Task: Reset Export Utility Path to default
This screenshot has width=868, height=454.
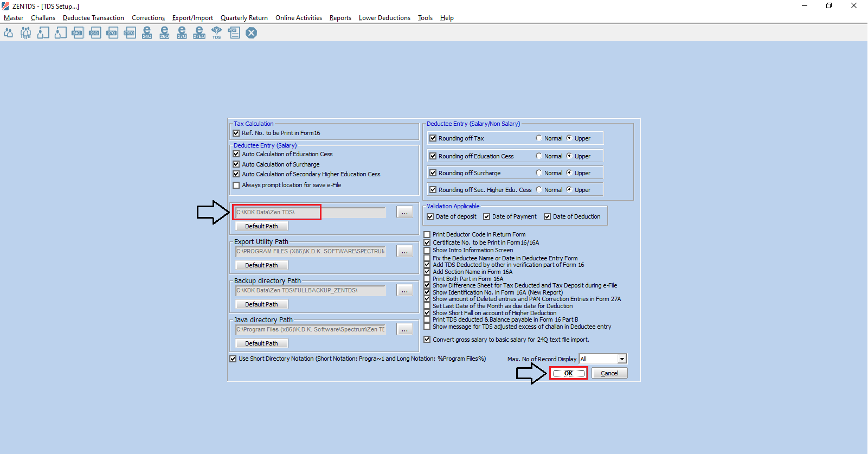Action: click(x=261, y=265)
